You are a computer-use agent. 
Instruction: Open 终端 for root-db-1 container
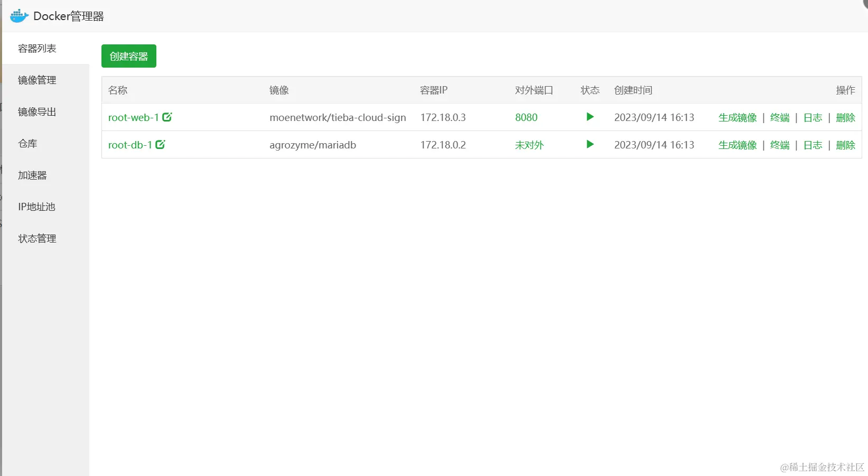pyautogui.click(x=780, y=145)
